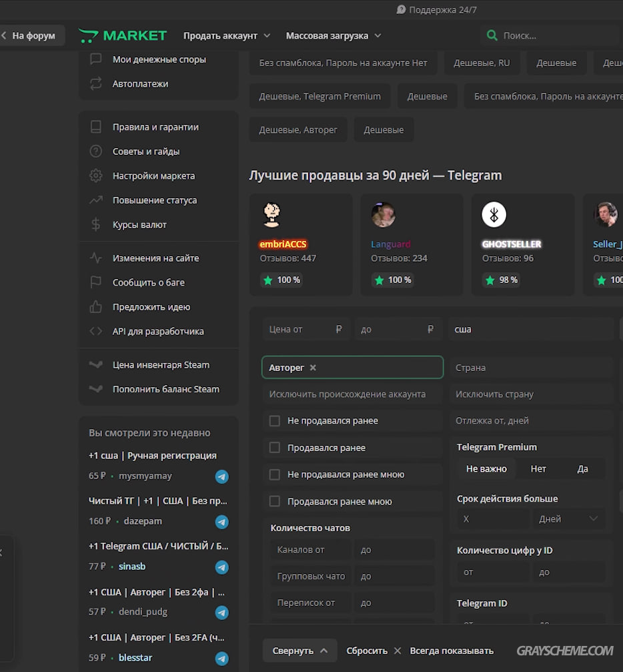Click Telegram icon next to dendi_pudg listing

pos(221,613)
